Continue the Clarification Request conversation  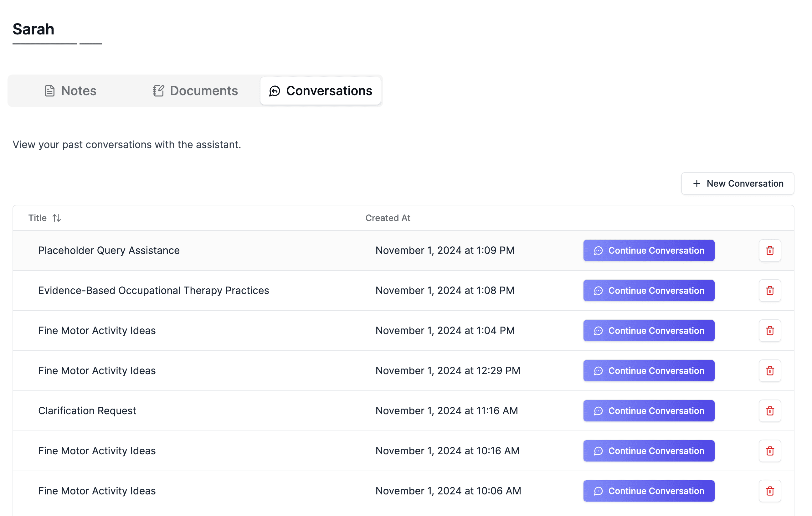click(x=649, y=411)
